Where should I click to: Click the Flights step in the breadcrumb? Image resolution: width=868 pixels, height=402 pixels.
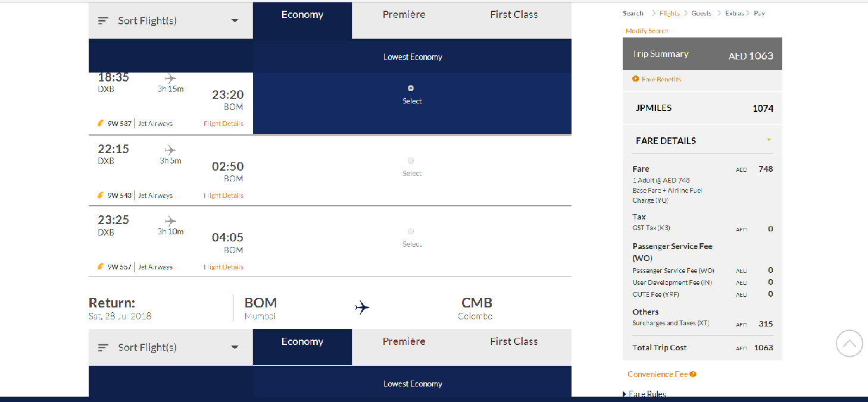(670, 13)
